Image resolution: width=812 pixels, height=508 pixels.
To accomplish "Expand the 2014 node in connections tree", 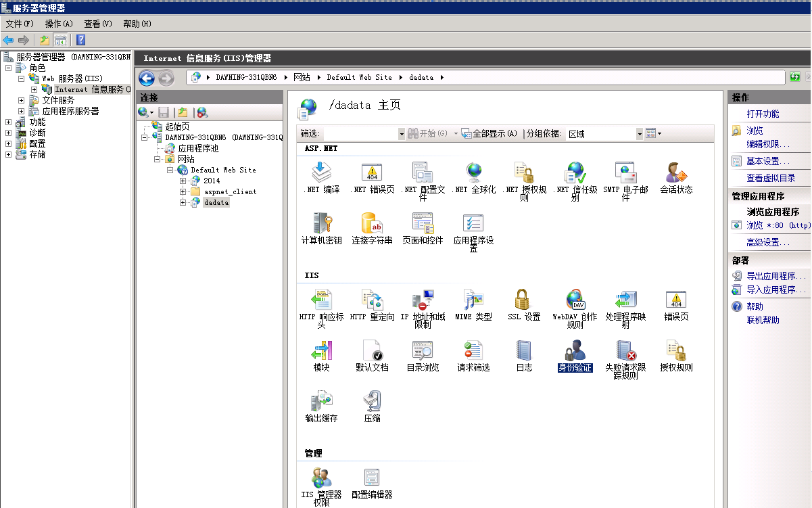I will (183, 181).
